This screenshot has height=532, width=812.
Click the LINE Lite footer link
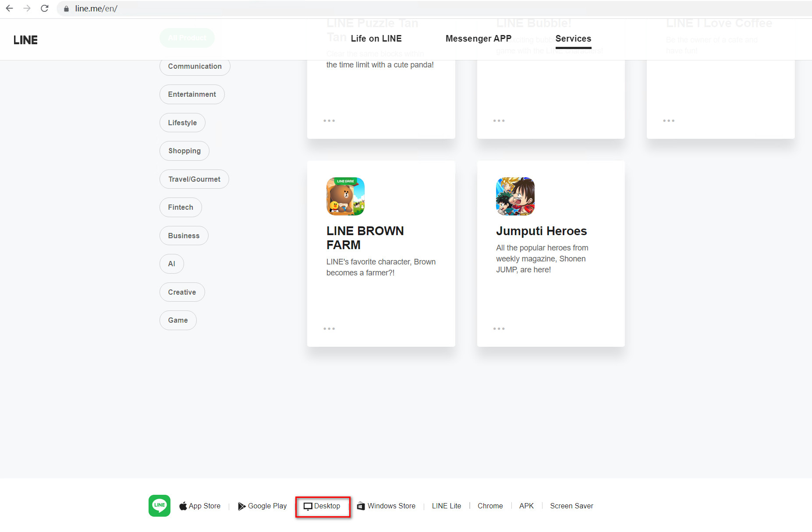(x=446, y=506)
